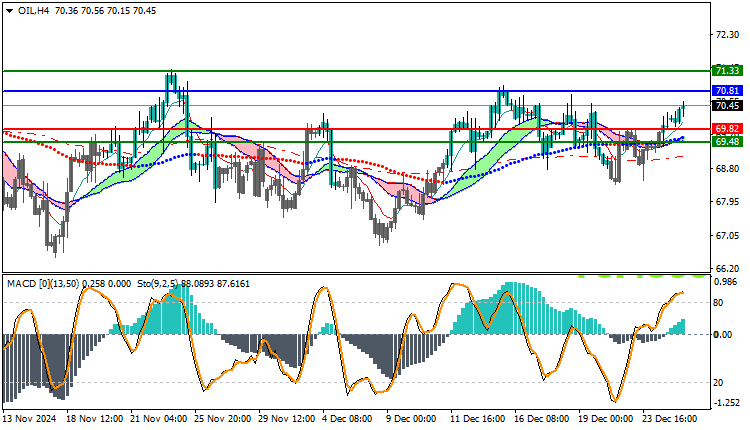Select the 70.81 blue price level label
This screenshot has width=750, height=430.
pyautogui.click(x=727, y=90)
